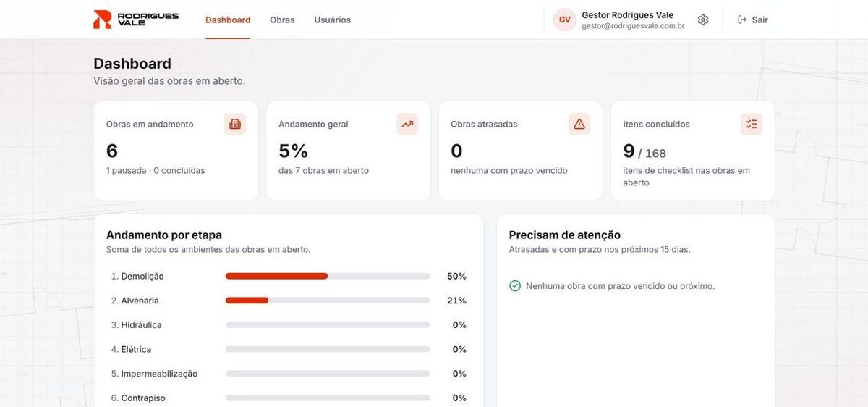Click the Andamento por etapa heading
The height and width of the screenshot is (407, 868).
[x=164, y=235]
